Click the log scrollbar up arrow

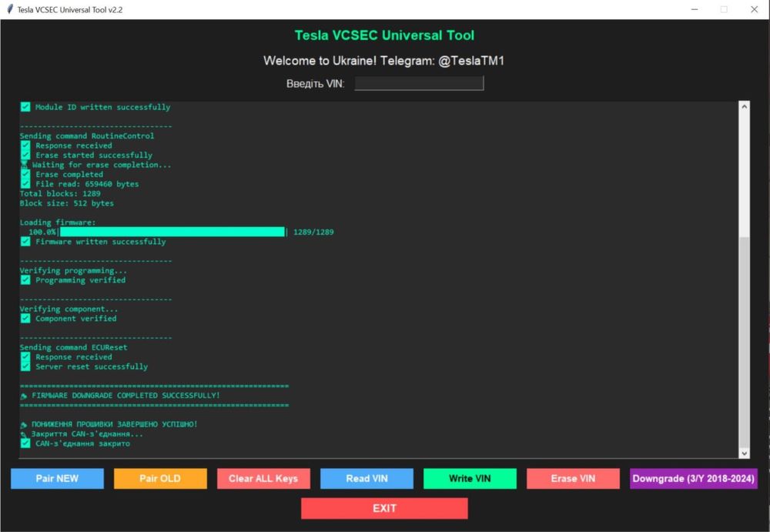[745, 106]
